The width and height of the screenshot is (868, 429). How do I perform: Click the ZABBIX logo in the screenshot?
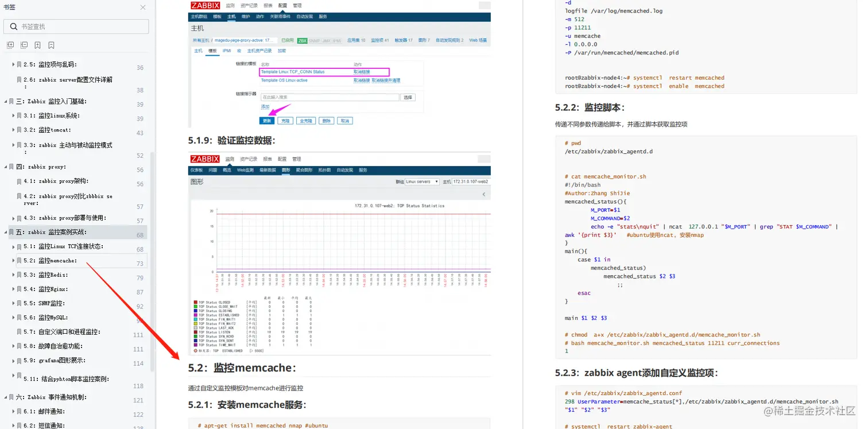[204, 5]
